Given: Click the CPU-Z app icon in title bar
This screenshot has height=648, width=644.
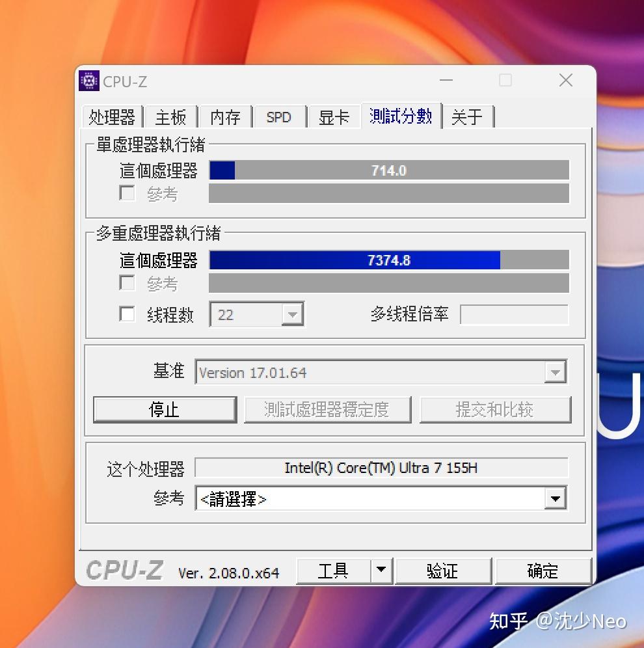Looking at the screenshot, I should click(89, 81).
